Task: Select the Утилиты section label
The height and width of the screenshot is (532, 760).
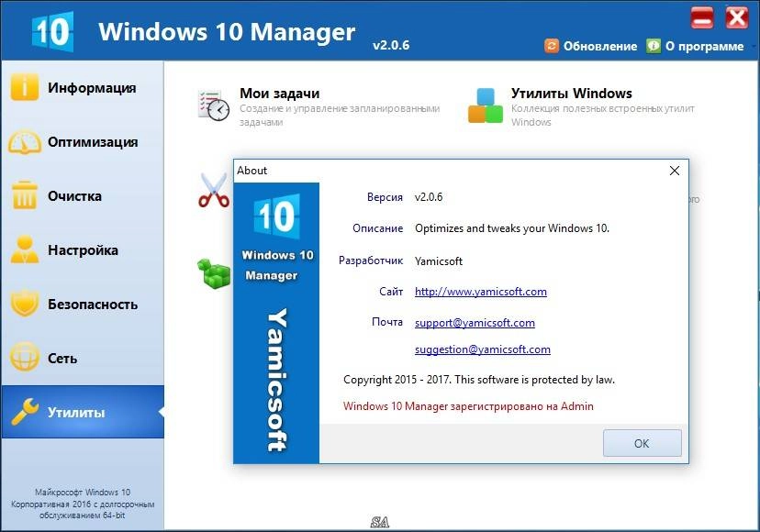Action: coord(76,413)
